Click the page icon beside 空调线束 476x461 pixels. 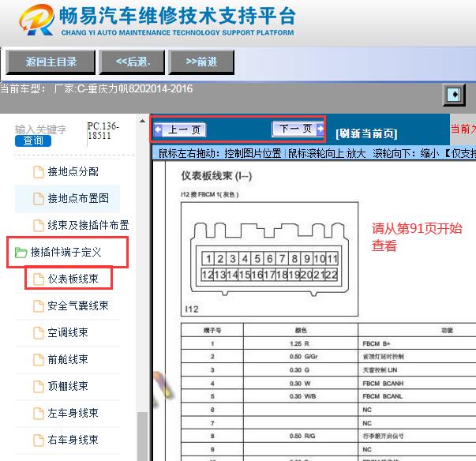coord(38,332)
